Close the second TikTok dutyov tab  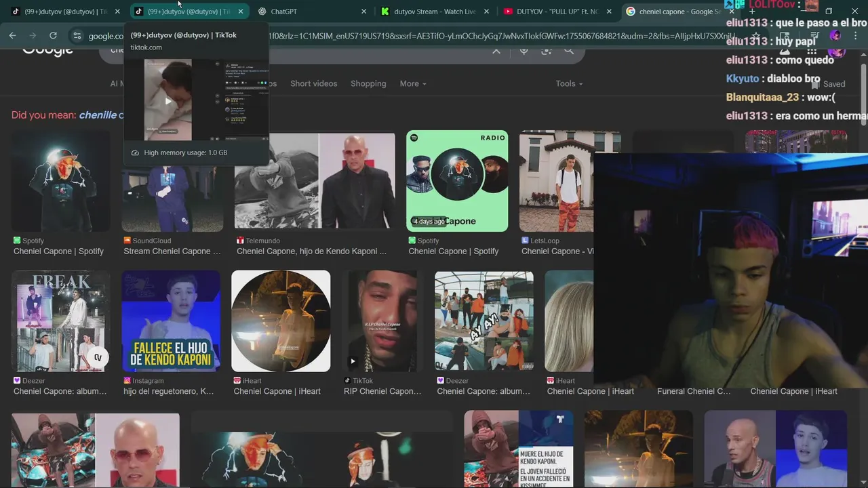(241, 12)
